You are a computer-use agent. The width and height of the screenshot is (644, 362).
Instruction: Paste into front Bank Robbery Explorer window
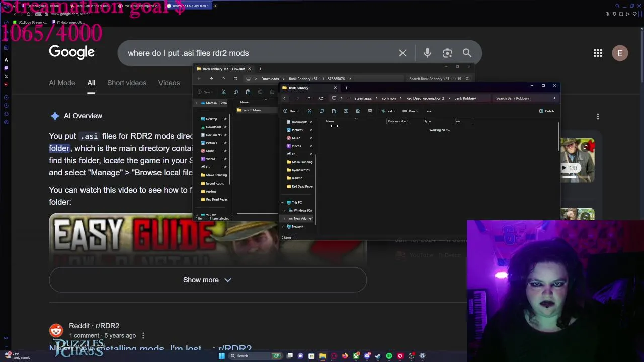pos(334,111)
